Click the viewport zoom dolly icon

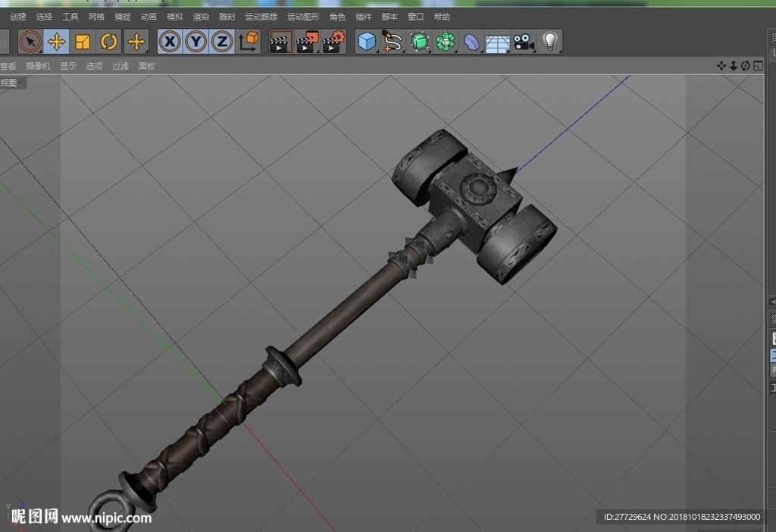pyautogui.click(x=734, y=66)
